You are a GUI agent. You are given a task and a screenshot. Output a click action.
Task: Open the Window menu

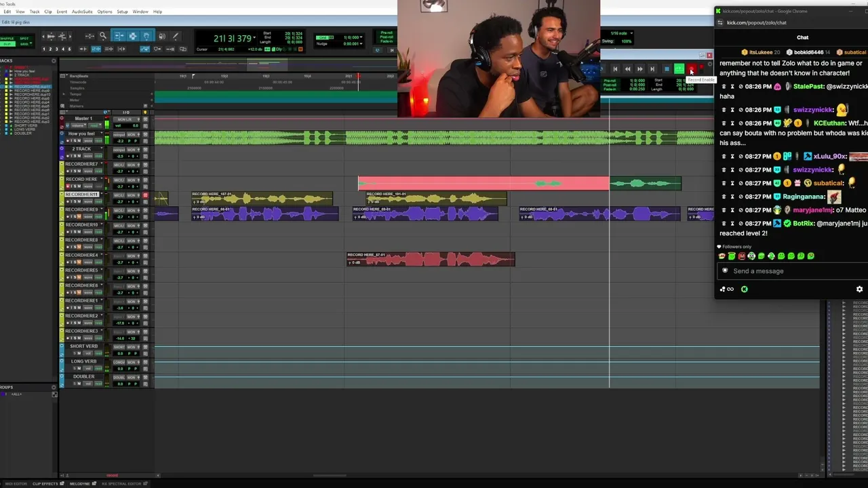click(x=140, y=12)
